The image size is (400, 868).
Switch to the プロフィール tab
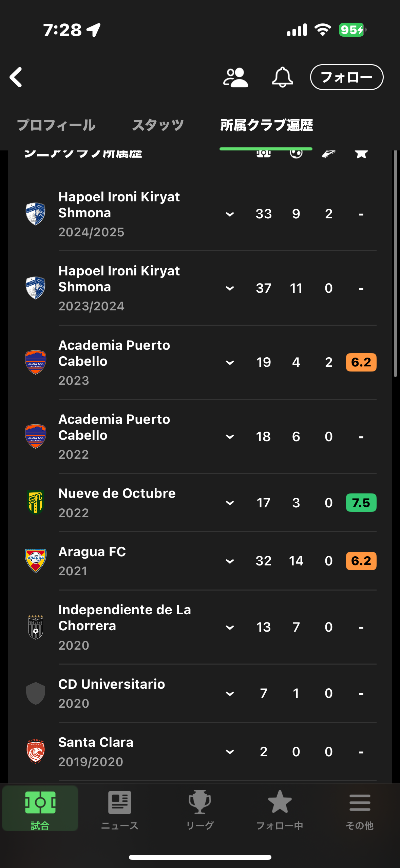click(56, 125)
